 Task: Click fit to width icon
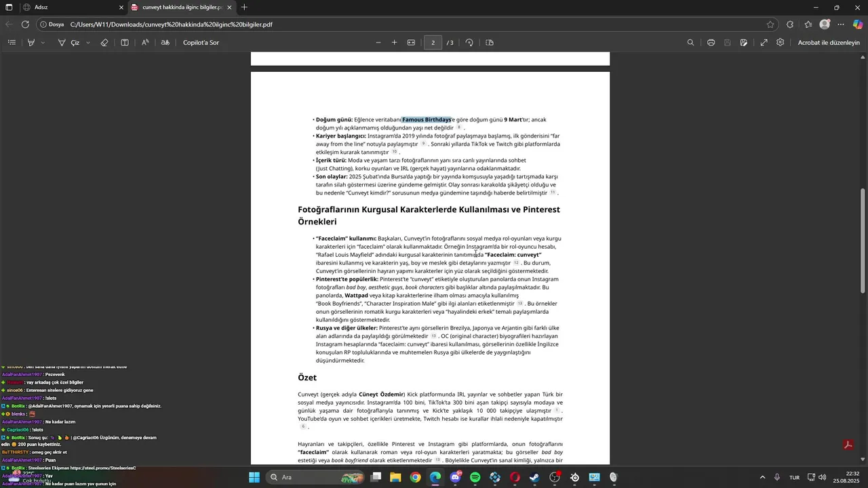(x=411, y=43)
